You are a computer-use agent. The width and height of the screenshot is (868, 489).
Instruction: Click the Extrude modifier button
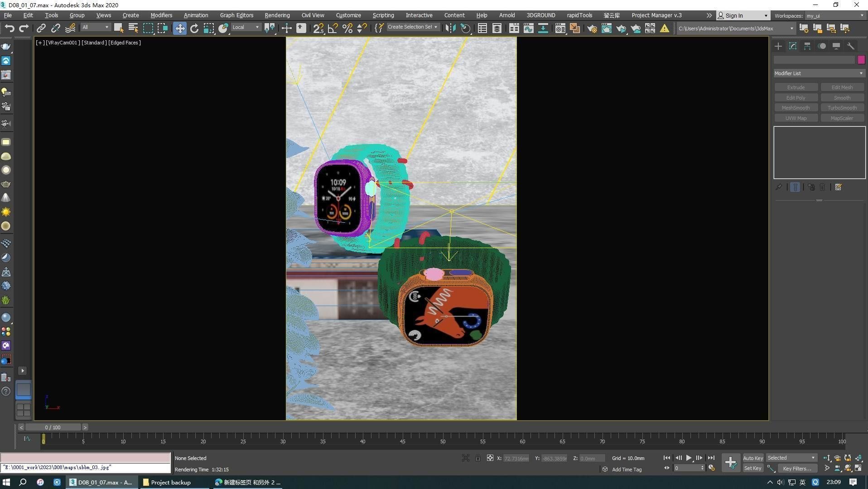pyautogui.click(x=796, y=87)
